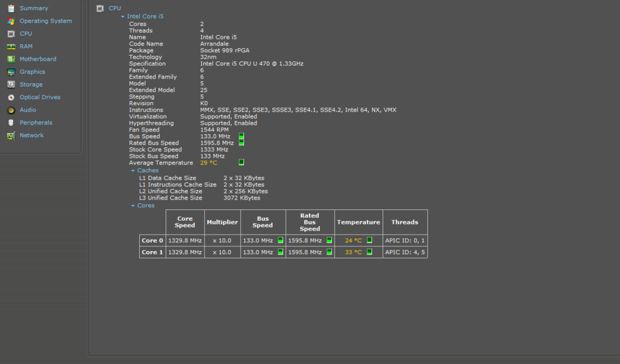
Task: Click the Fan Speed 1544 RPM value
Action: pos(214,130)
